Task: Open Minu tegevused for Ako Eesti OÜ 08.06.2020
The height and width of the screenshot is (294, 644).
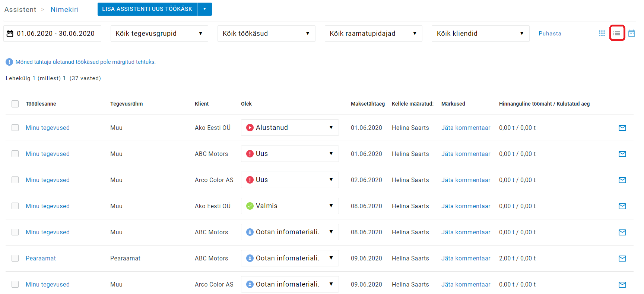Action: pos(48,206)
